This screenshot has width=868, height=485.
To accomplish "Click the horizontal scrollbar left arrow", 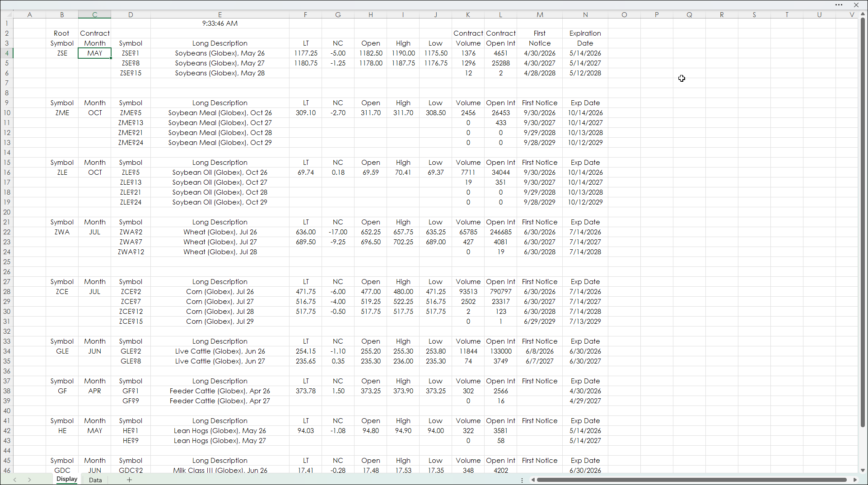I will coord(533,480).
